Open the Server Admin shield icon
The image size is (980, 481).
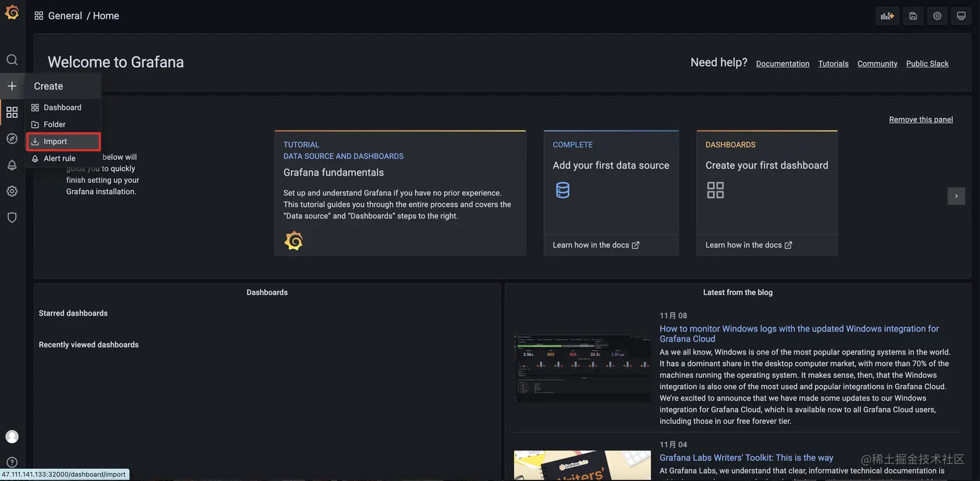pyautogui.click(x=12, y=218)
